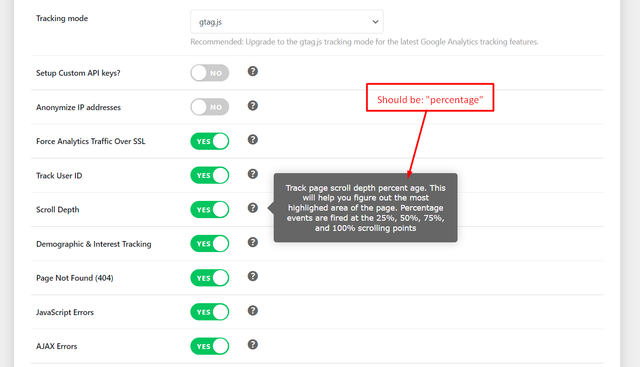Open help tooltip for Track User ID
Image resolution: width=640 pixels, height=367 pixels.
(x=253, y=174)
